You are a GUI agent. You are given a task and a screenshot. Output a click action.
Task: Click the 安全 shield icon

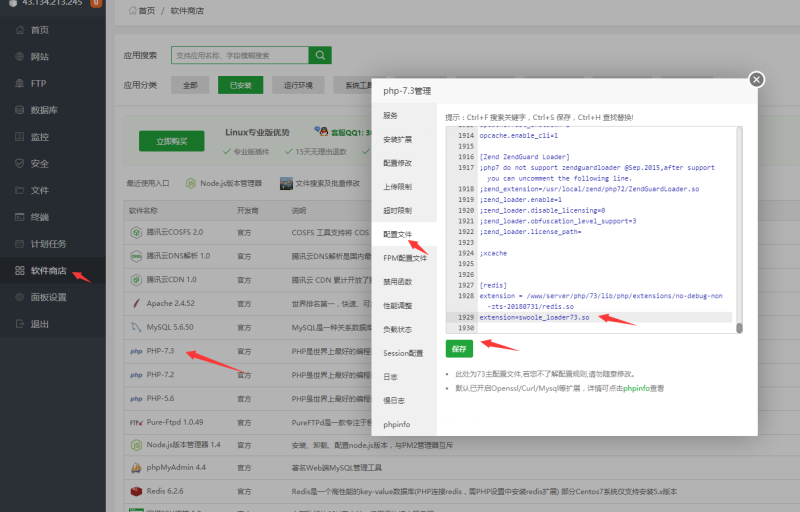click(x=19, y=164)
